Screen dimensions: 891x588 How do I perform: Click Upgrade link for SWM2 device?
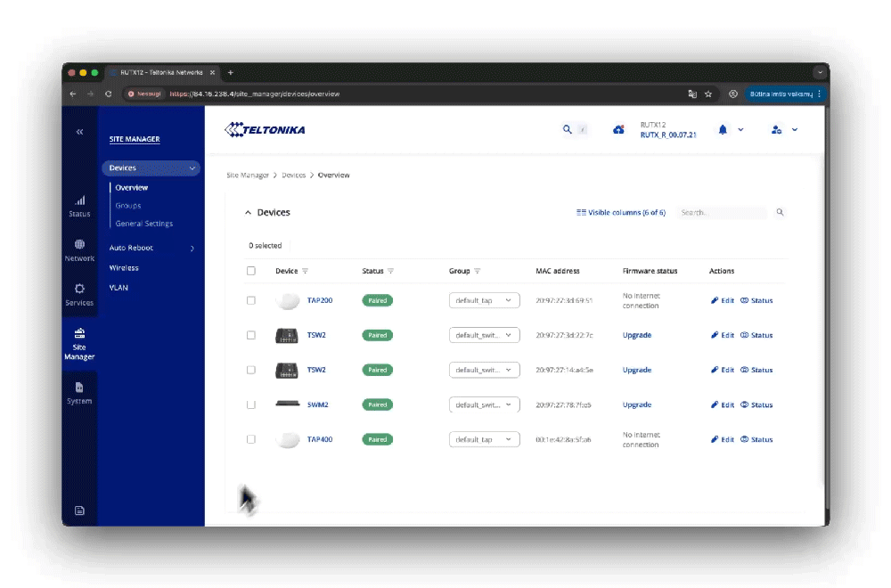click(x=637, y=404)
